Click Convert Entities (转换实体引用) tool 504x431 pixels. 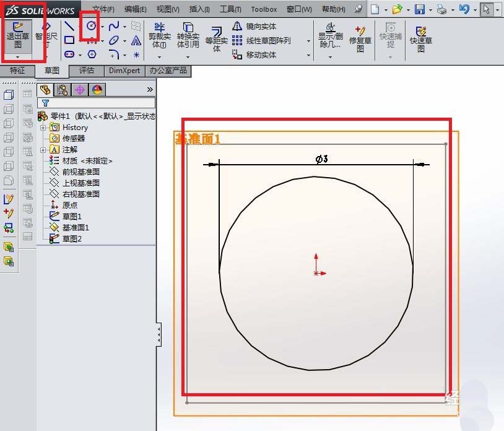[x=188, y=36]
